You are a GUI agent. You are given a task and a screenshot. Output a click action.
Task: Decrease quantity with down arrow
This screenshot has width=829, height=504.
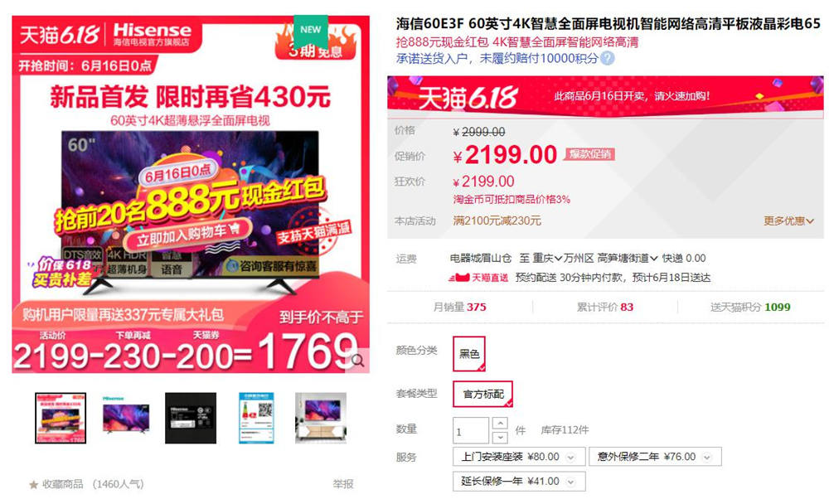(500, 438)
